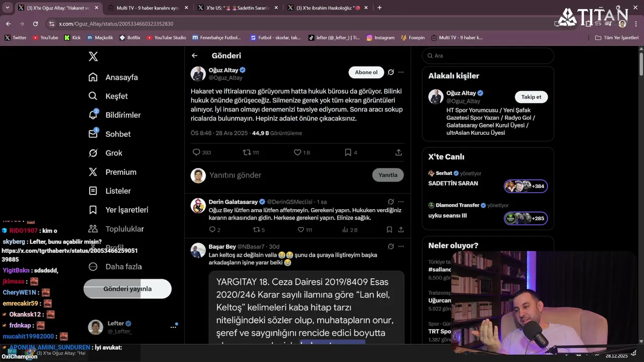Image resolution: width=644 pixels, height=362 pixels.
Task: Open Sohbet messages
Action: (x=110, y=134)
